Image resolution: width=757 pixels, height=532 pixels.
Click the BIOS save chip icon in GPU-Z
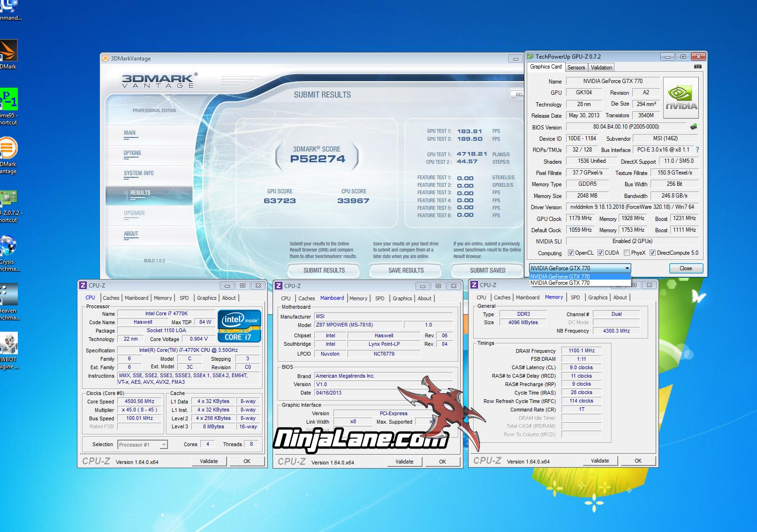click(x=694, y=127)
